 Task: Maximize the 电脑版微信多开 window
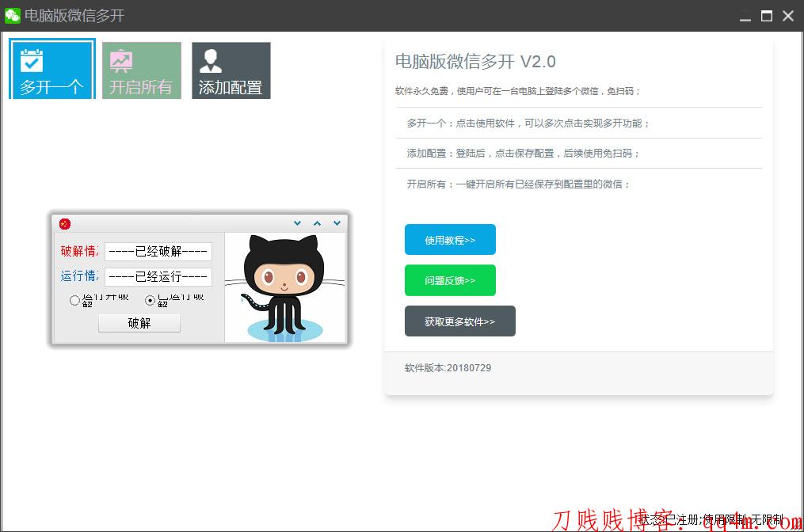click(x=767, y=16)
